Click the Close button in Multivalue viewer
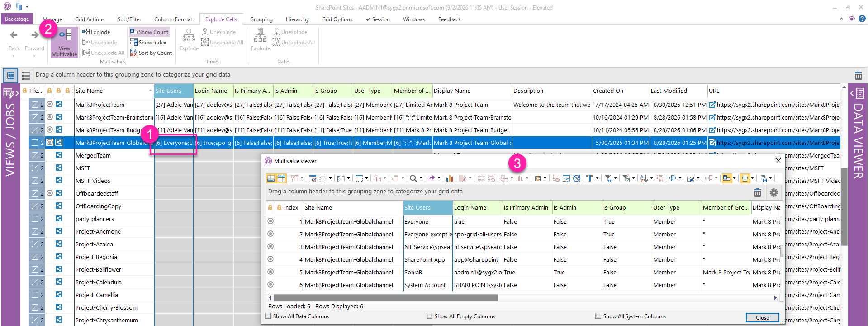The height and width of the screenshot is (326, 868). point(762,317)
